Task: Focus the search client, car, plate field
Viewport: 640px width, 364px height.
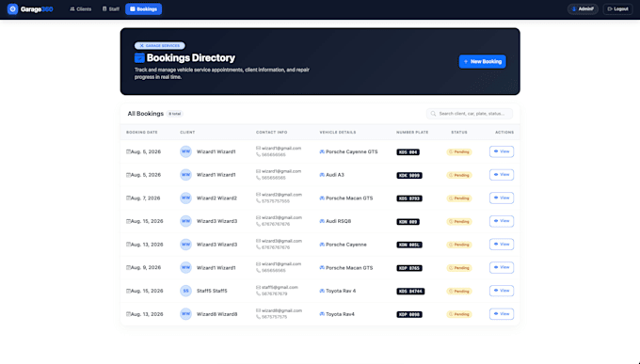Action: pyautogui.click(x=470, y=114)
